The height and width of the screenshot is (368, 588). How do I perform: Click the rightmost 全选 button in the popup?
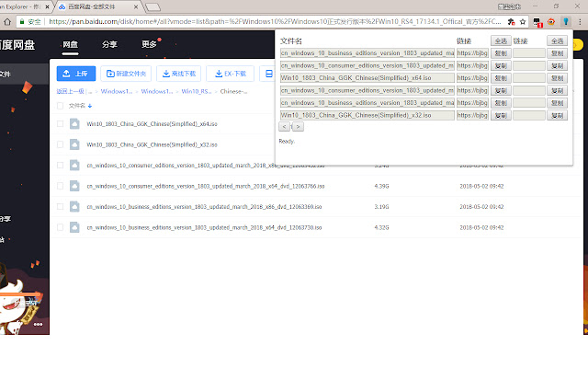557,40
